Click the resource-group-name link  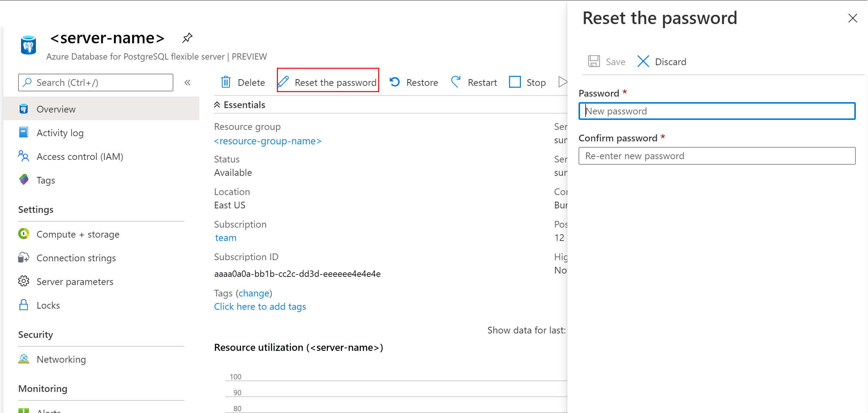pyautogui.click(x=268, y=141)
